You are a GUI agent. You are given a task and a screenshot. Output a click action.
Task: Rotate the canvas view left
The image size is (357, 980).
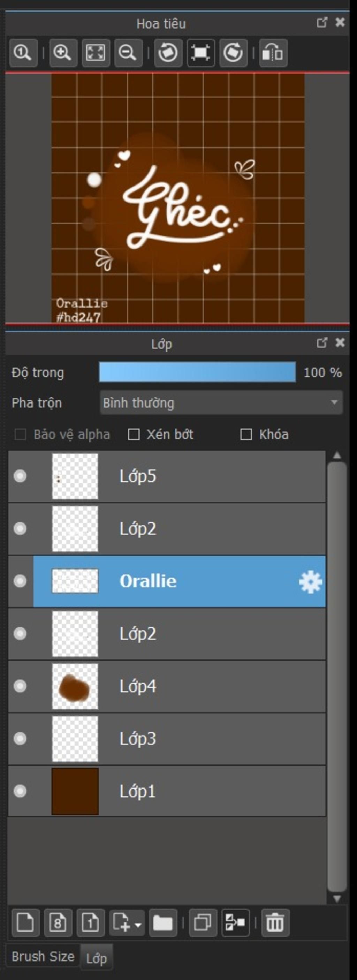point(168,53)
